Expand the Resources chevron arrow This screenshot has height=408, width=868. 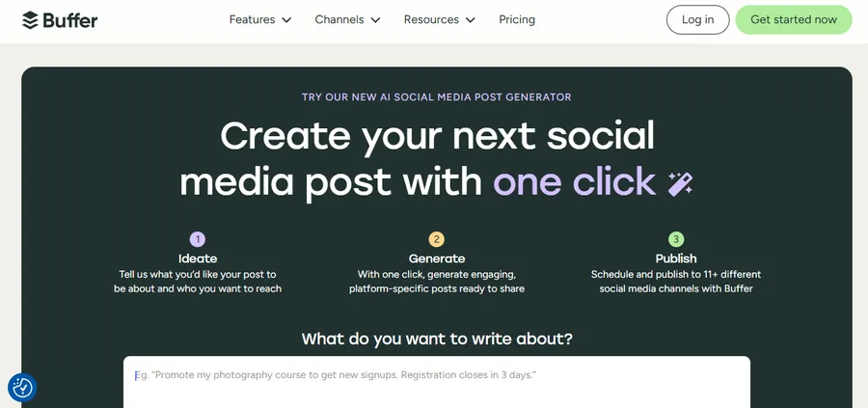pos(471,20)
